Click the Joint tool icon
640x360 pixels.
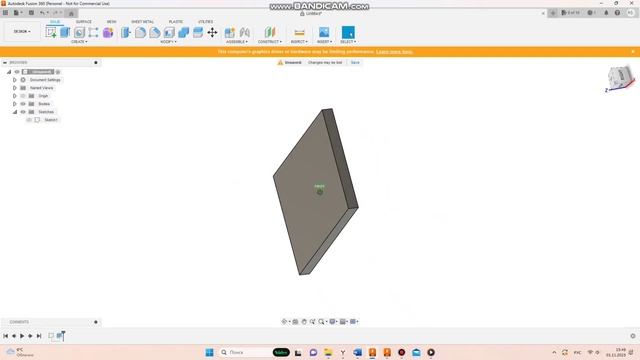coord(244,32)
